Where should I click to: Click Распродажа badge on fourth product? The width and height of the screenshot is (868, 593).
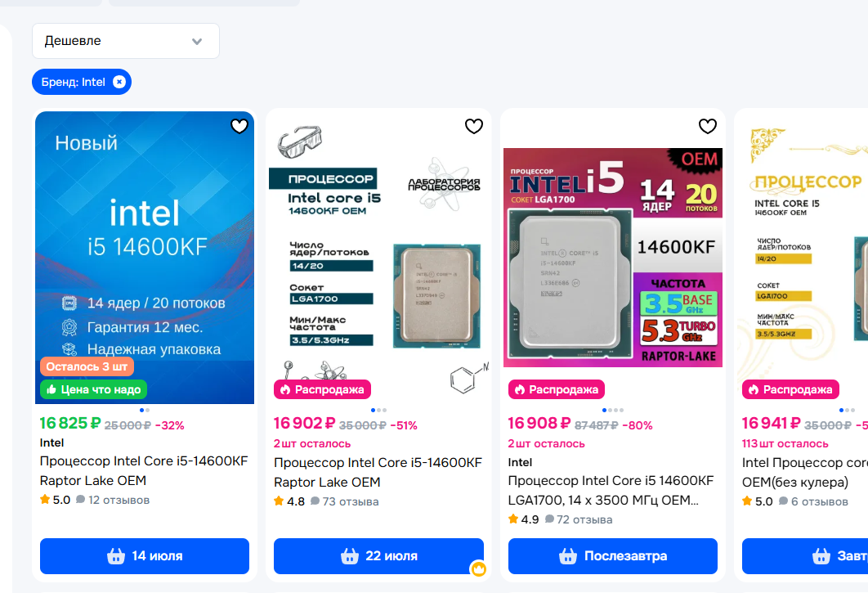(790, 389)
